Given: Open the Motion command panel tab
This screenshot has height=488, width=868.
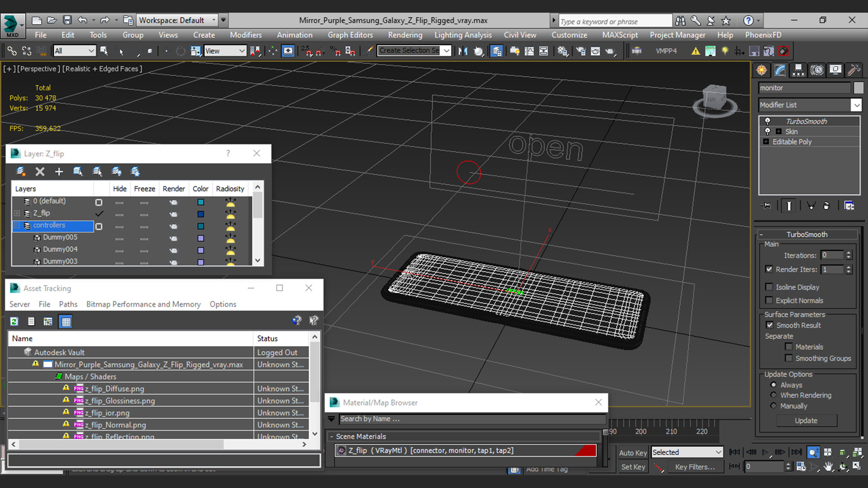Looking at the screenshot, I should tap(817, 70).
